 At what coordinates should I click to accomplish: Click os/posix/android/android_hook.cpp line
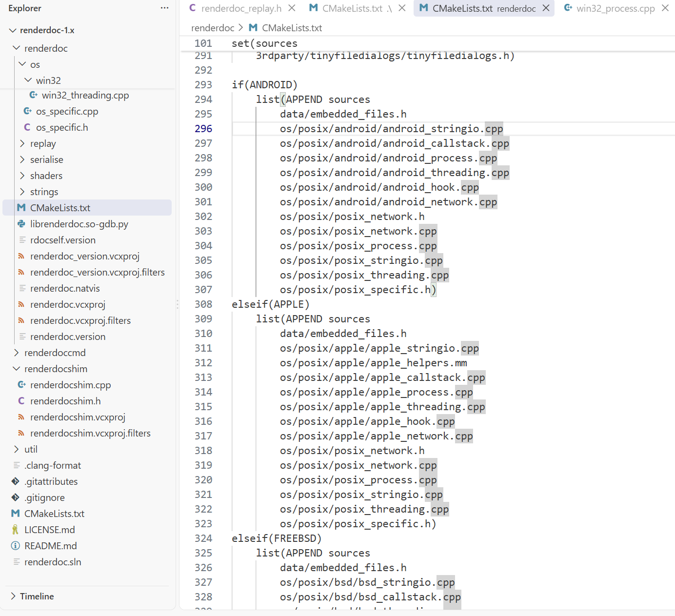click(379, 187)
